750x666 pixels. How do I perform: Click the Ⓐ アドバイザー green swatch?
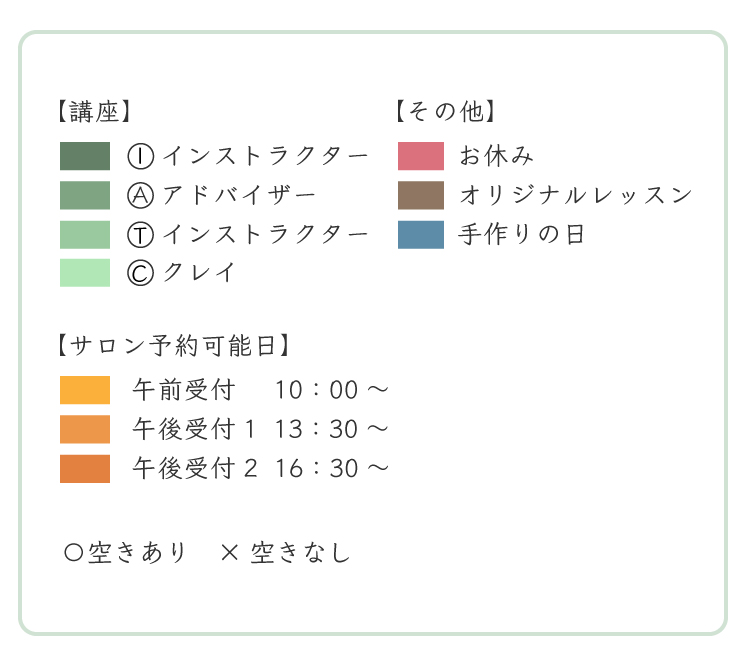pyautogui.click(x=85, y=195)
